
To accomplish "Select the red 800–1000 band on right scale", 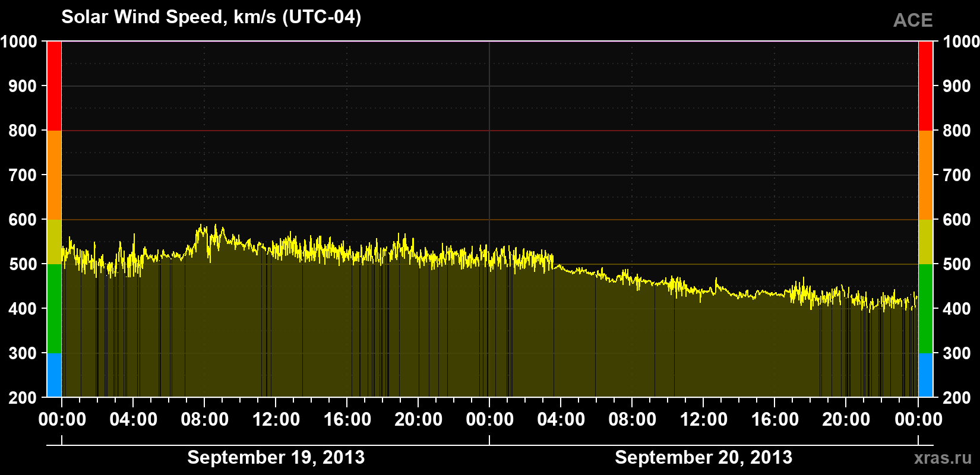I will click(x=925, y=86).
